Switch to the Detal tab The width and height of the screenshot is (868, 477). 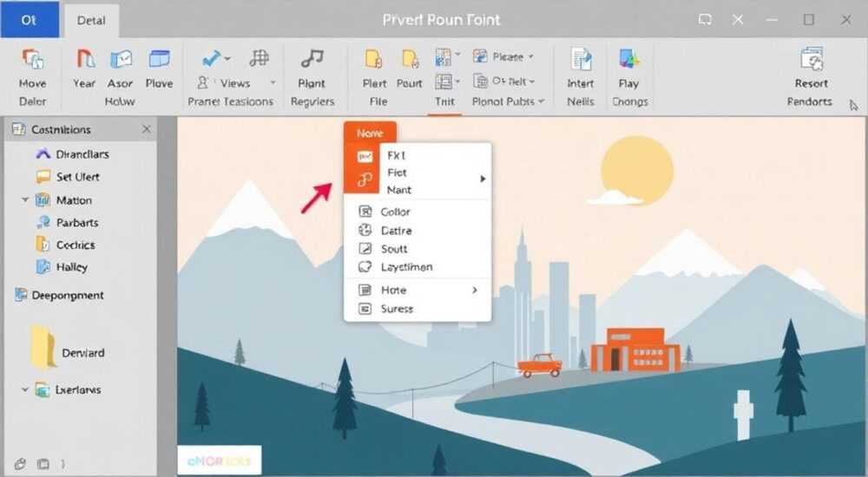[91, 21]
